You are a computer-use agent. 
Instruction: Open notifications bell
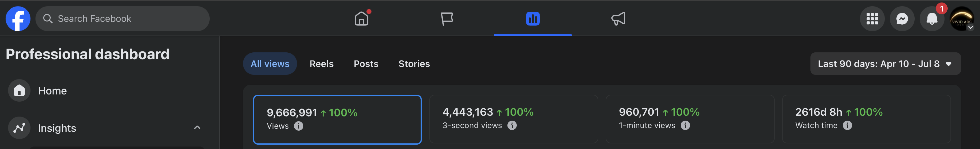coord(932,19)
